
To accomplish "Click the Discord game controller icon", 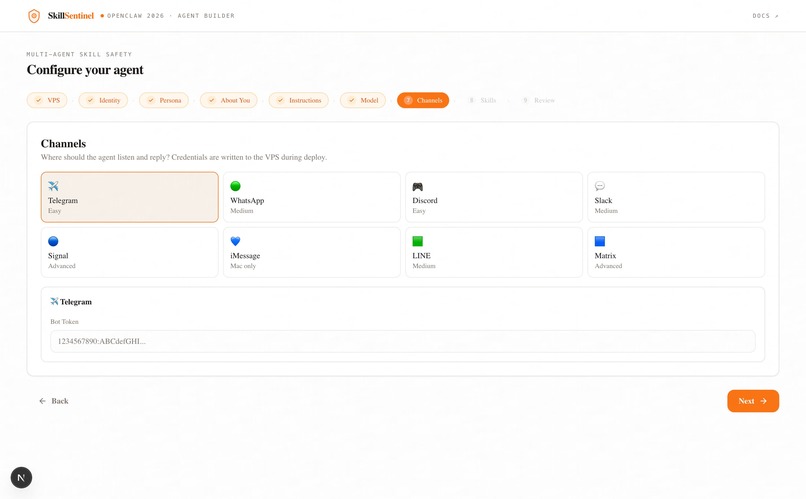I will pos(418,187).
